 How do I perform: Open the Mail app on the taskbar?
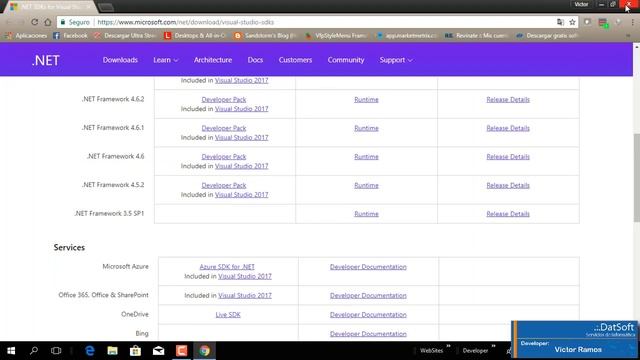[x=158, y=350]
